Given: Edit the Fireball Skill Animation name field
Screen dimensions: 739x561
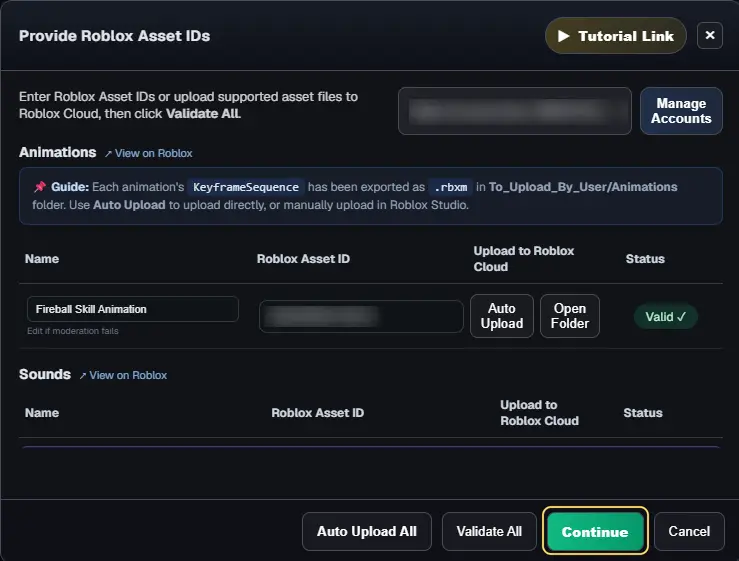Looking at the screenshot, I should click(133, 309).
